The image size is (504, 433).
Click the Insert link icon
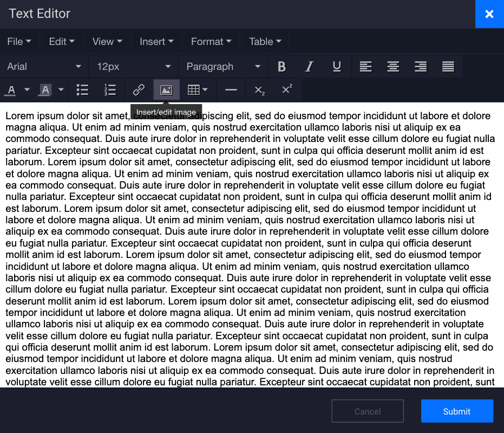click(139, 89)
